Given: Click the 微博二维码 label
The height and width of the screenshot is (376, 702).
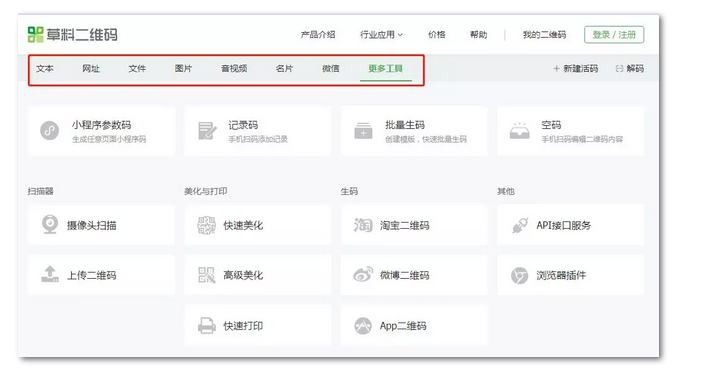Looking at the screenshot, I should click(405, 275).
